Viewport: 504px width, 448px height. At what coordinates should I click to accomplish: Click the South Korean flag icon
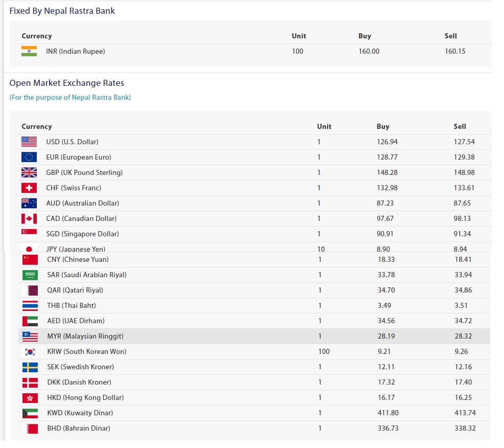(x=30, y=352)
